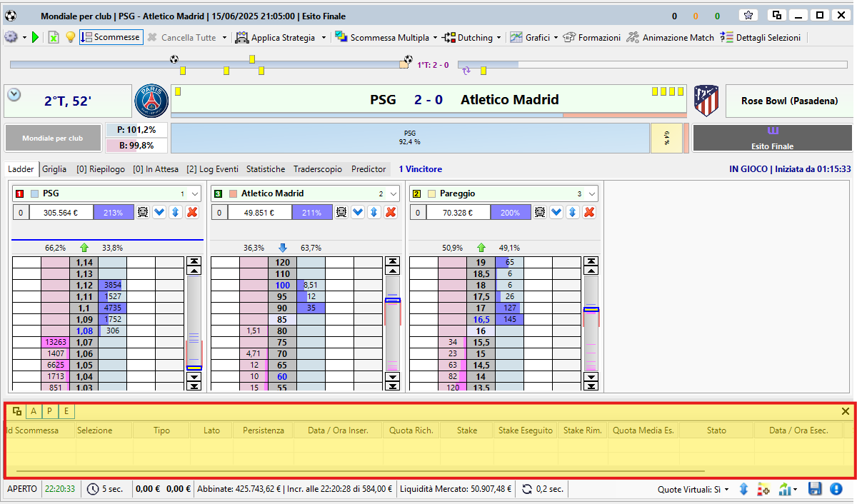
Task: Toggle the Scommesse panel button
Action: (x=111, y=37)
